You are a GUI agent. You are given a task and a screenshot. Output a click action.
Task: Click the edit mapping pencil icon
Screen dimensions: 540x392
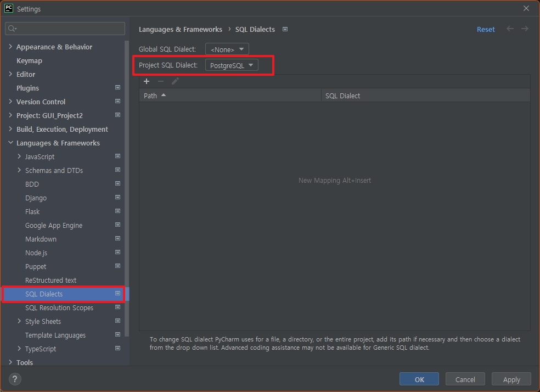[175, 81]
